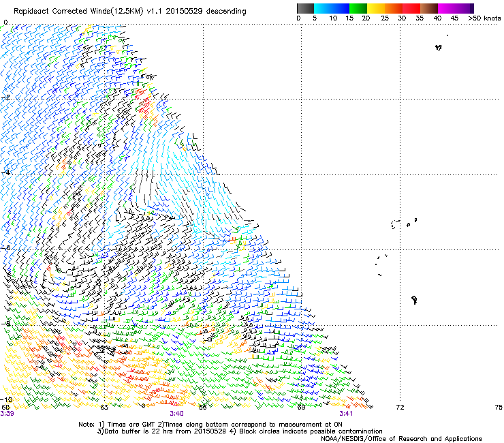
Task: Click the '-10' latitude axis label
Action: [6, 400]
